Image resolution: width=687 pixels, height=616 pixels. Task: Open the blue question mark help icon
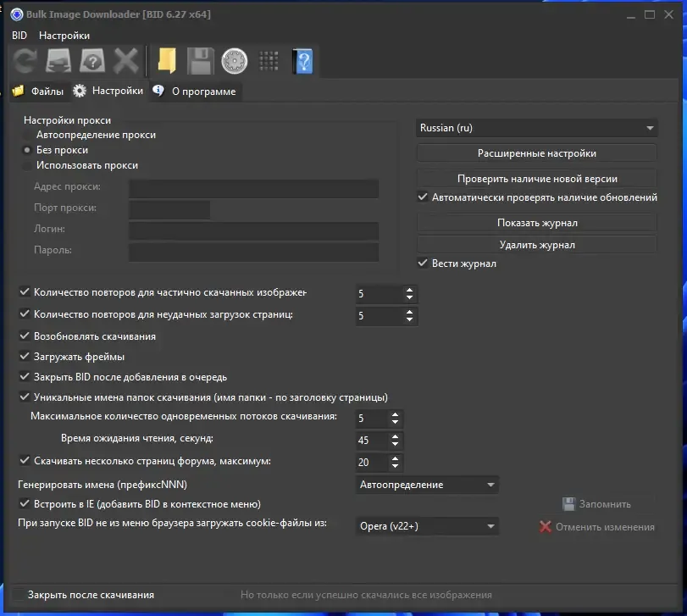[303, 61]
